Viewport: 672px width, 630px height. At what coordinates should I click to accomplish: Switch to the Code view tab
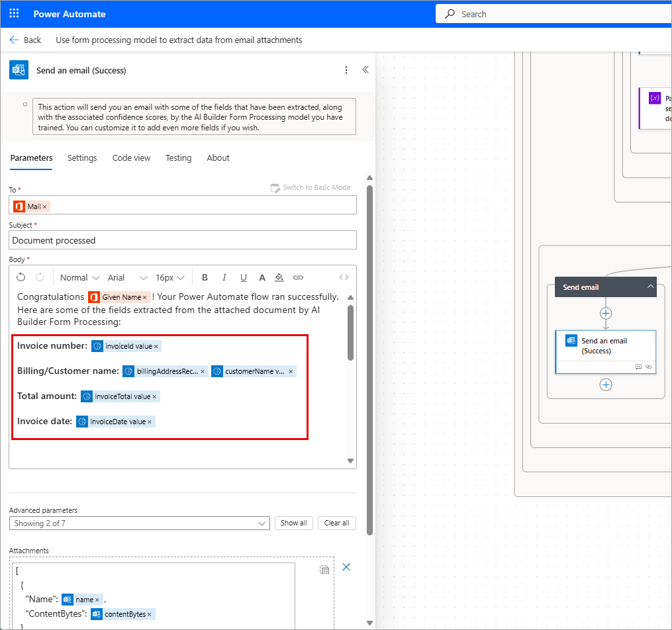click(x=131, y=158)
